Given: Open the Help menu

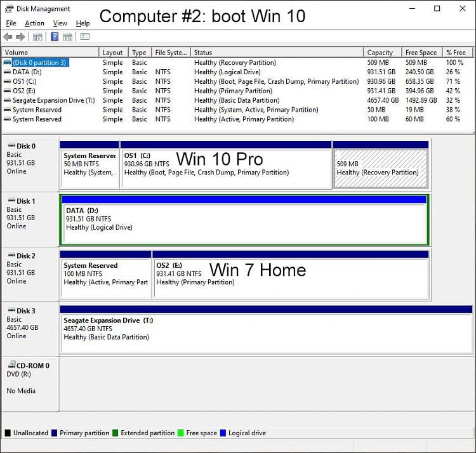Looking at the screenshot, I should 83,23.
